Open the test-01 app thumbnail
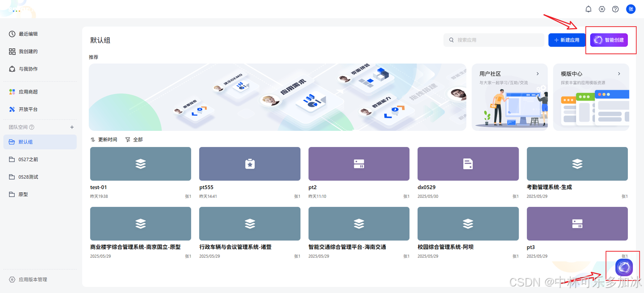 [140, 164]
